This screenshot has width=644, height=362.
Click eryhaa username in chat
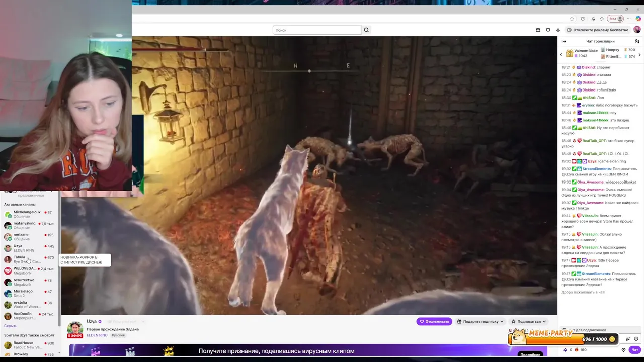(x=588, y=105)
